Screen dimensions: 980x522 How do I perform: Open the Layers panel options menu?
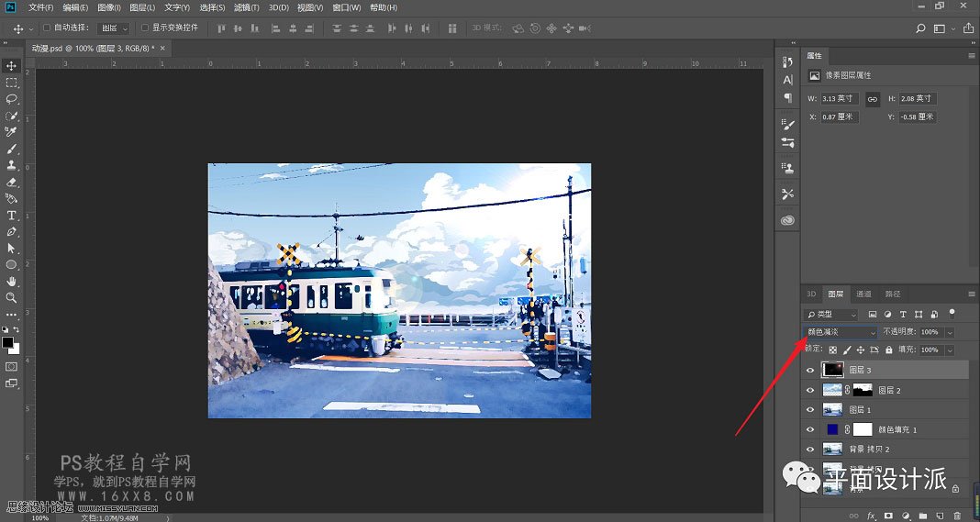point(971,294)
